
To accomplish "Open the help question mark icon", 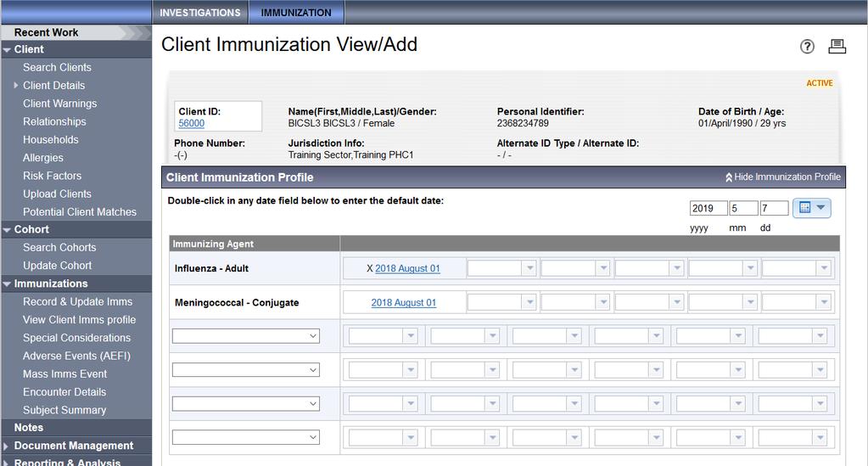I will (x=807, y=47).
